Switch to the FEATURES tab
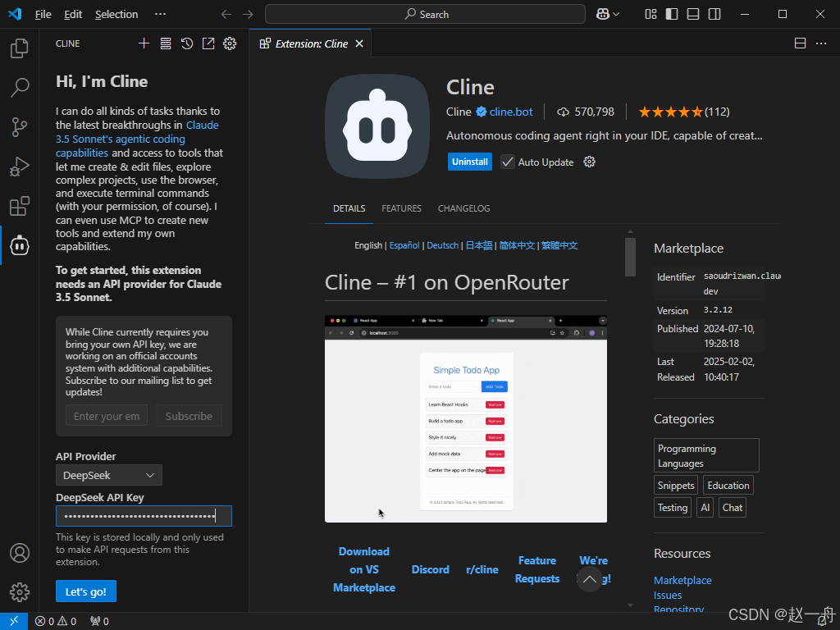 401,208
